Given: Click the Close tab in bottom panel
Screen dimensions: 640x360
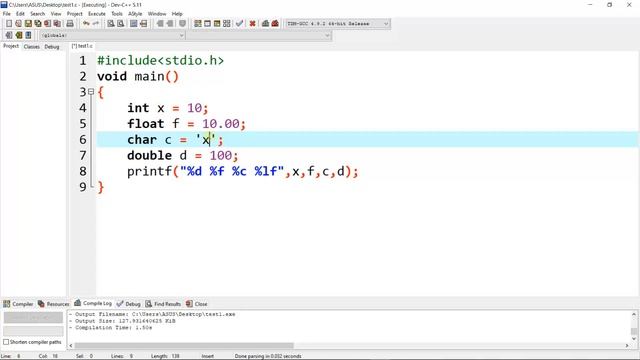Looking at the screenshot, I should click(197, 304).
